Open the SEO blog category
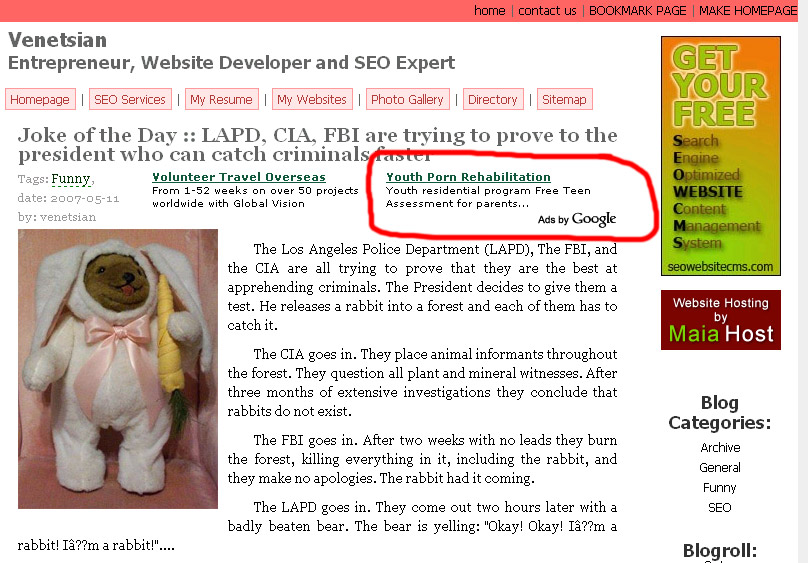This screenshot has width=808, height=563. click(x=720, y=508)
